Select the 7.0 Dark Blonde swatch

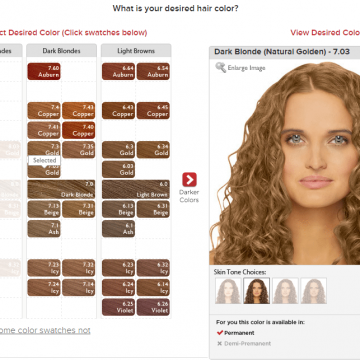pos(61,189)
